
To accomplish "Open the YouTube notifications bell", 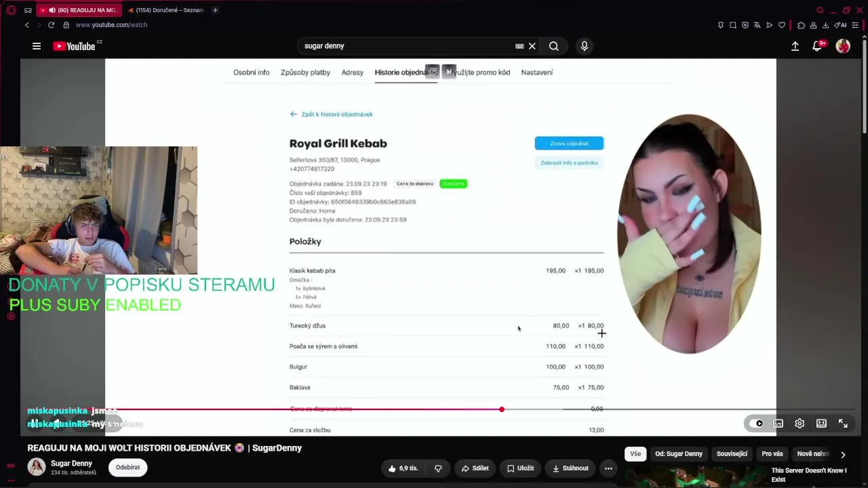I will 817,46.
